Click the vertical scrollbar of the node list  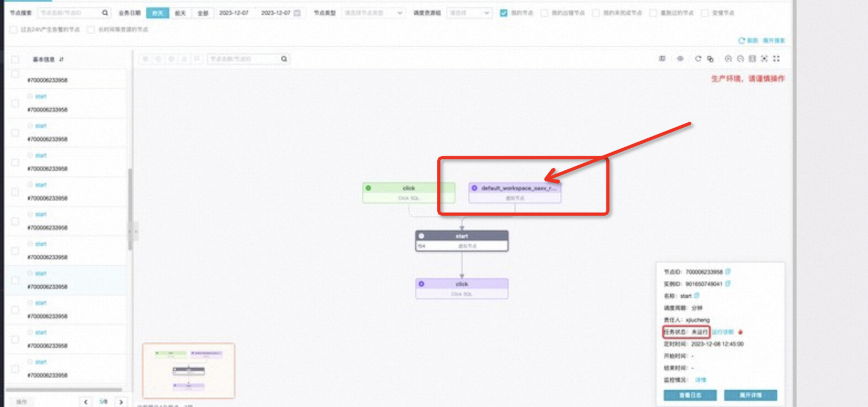click(x=130, y=209)
